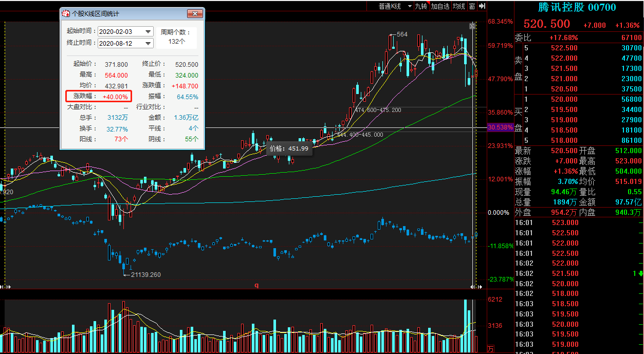Close the range selection with the gray X marker

(x=472, y=26)
